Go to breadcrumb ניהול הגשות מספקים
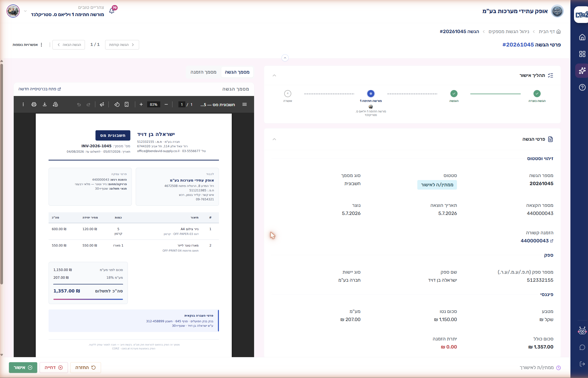The image size is (588, 378). [x=509, y=32]
